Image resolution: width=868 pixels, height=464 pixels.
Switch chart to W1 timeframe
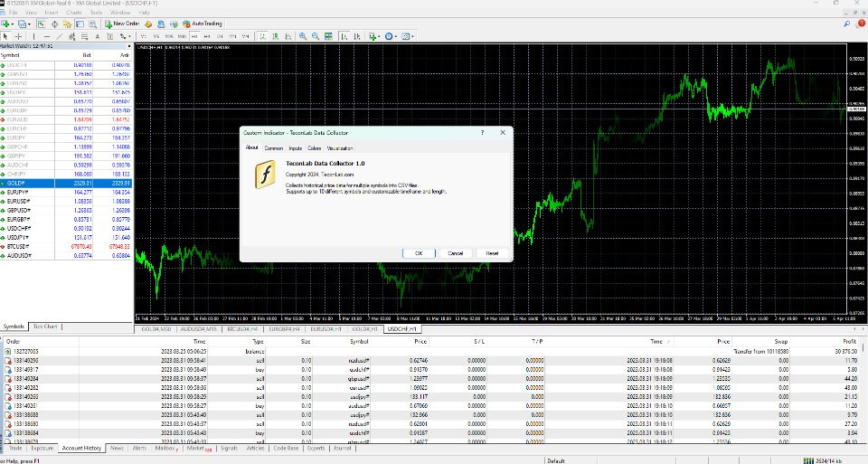pyautogui.click(x=232, y=36)
